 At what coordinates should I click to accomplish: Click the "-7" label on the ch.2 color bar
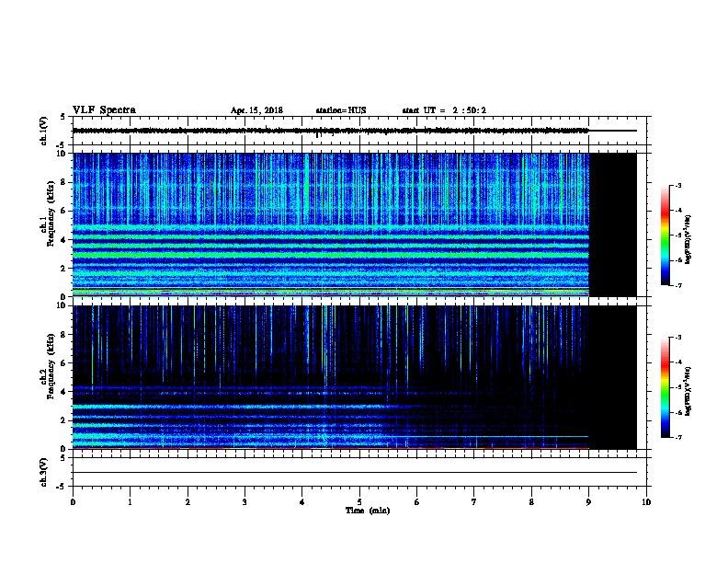coord(677,437)
